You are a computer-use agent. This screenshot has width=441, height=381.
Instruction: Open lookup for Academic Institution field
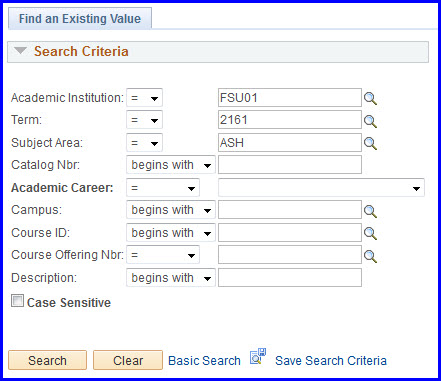pos(370,99)
